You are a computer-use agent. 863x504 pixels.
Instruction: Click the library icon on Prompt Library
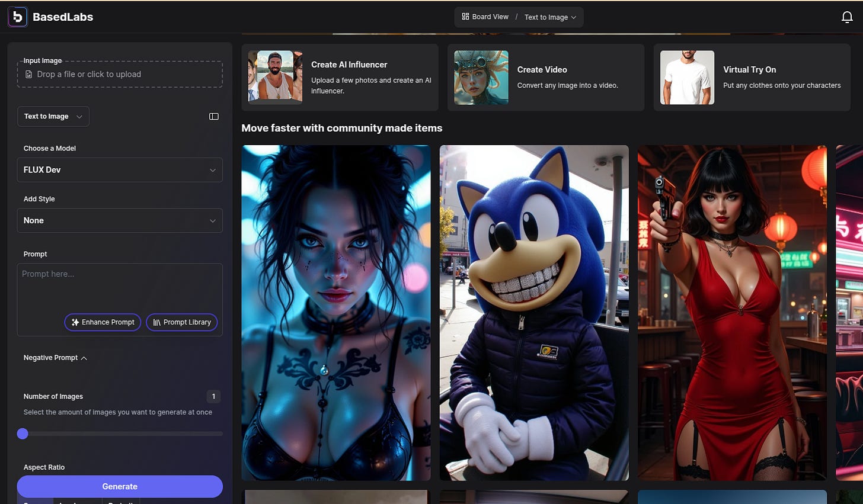tap(156, 322)
